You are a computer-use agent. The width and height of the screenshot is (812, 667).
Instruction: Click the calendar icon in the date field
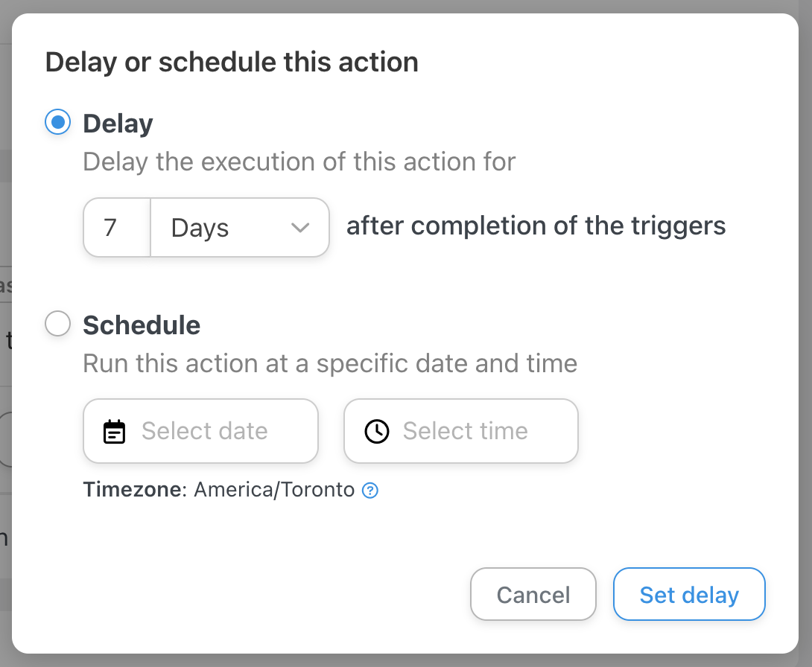point(114,432)
